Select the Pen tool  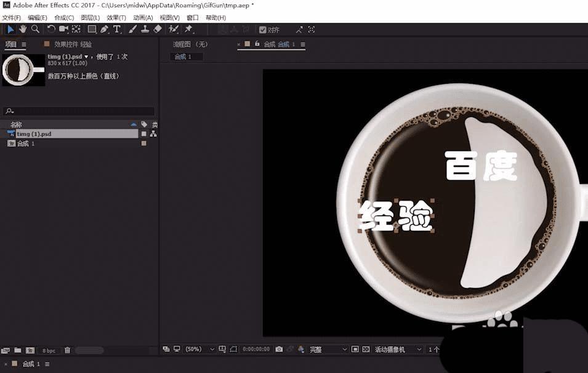[105, 30]
